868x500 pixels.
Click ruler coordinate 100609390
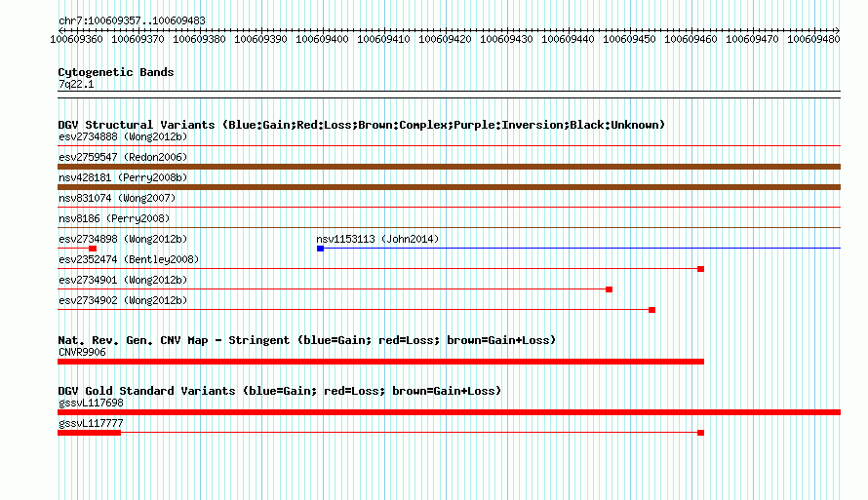click(x=260, y=39)
